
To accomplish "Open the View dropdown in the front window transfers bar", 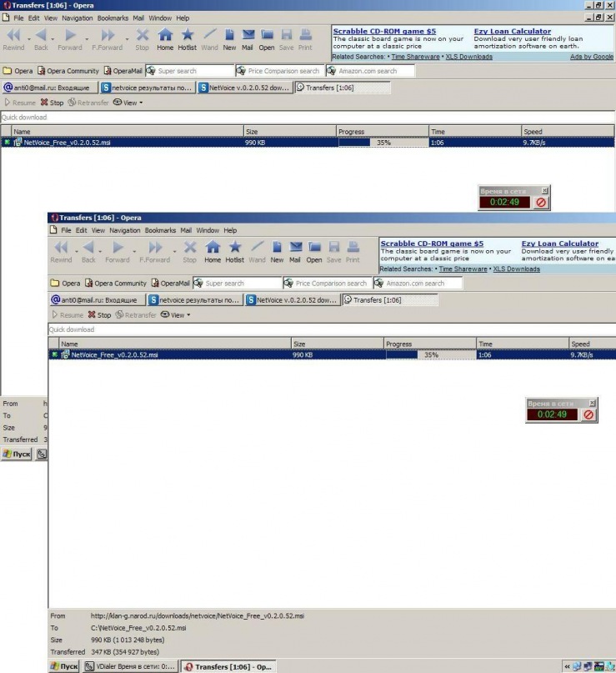I will [175, 315].
